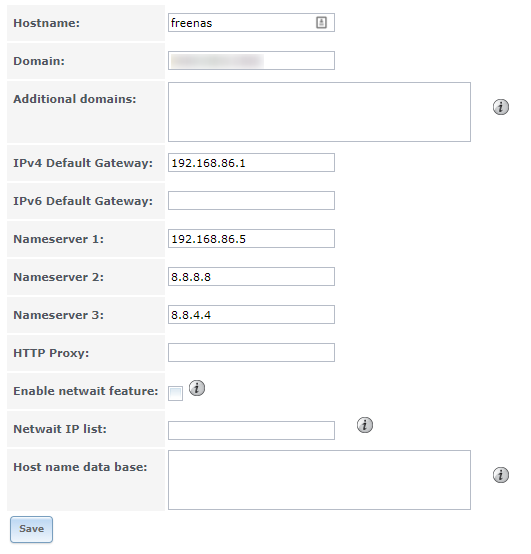The width and height of the screenshot is (531, 554).
Task: Click the Save button
Action: click(31, 529)
